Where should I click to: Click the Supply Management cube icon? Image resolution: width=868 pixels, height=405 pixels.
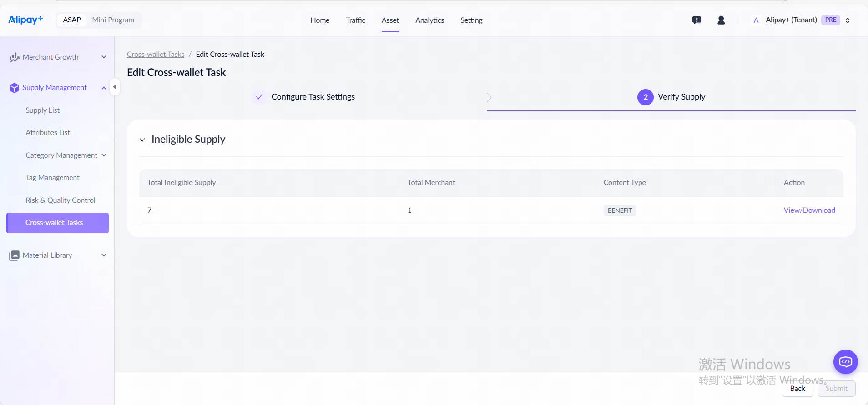click(x=14, y=88)
